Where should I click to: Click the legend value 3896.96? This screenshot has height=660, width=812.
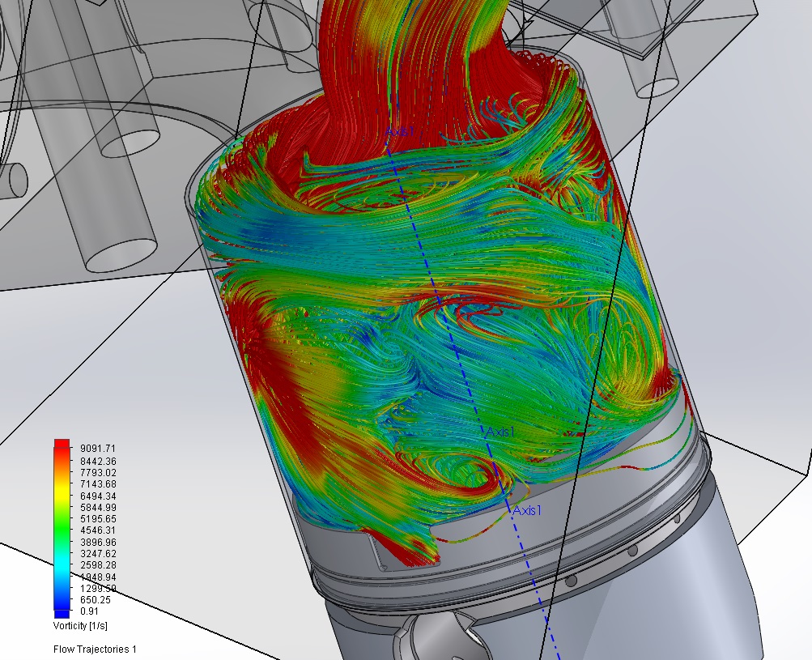tap(98, 543)
